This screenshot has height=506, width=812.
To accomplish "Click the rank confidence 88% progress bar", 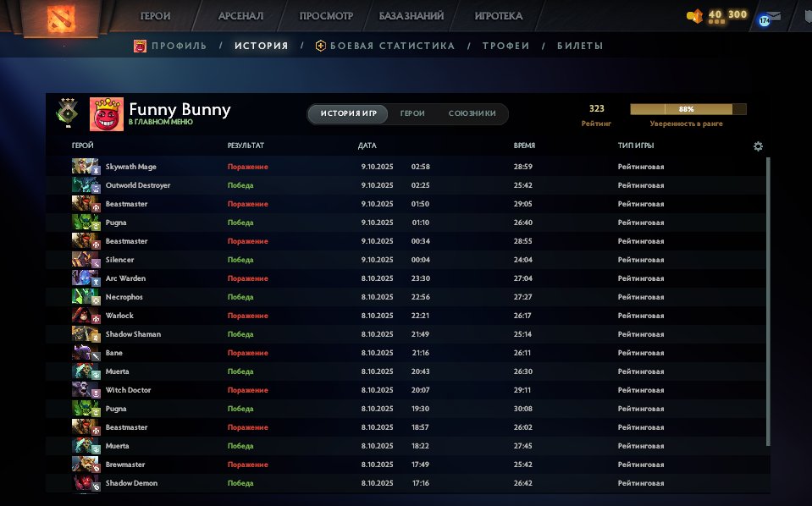I will click(688, 109).
